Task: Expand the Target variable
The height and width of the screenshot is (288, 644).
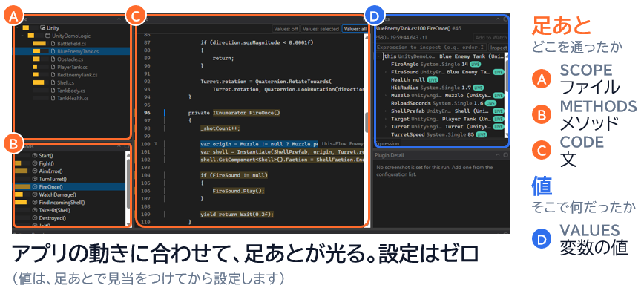Action: coord(386,119)
